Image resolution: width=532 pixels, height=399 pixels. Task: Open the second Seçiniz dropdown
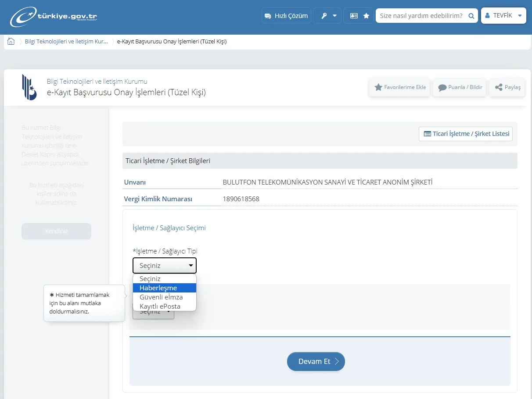(154, 313)
